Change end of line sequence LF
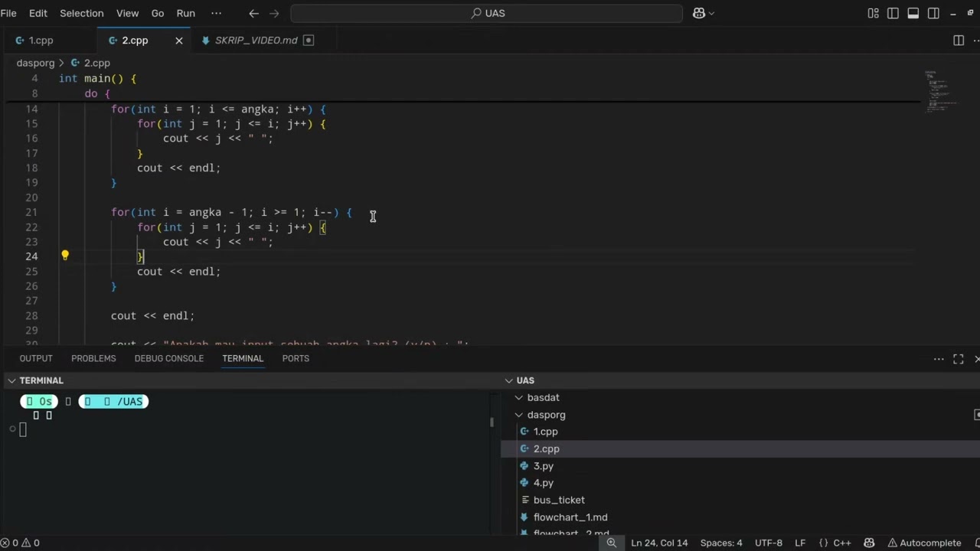The width and height of the screenshot is (980, 551). click(800, 543)
